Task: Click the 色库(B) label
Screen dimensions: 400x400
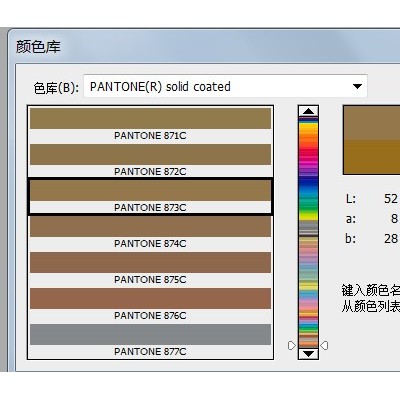Action: pyautogui.click(x=56, y=88)
